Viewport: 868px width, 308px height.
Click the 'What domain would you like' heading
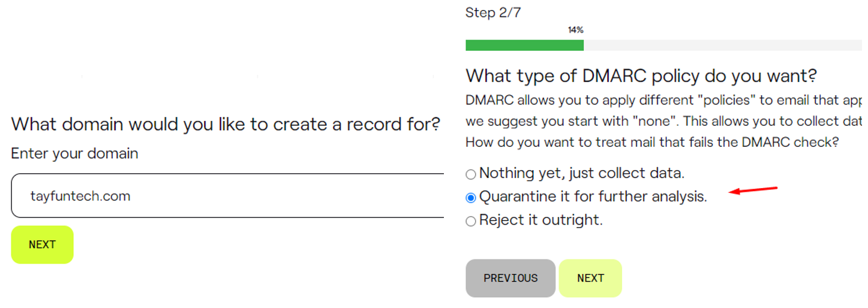[x=226, y=124]
